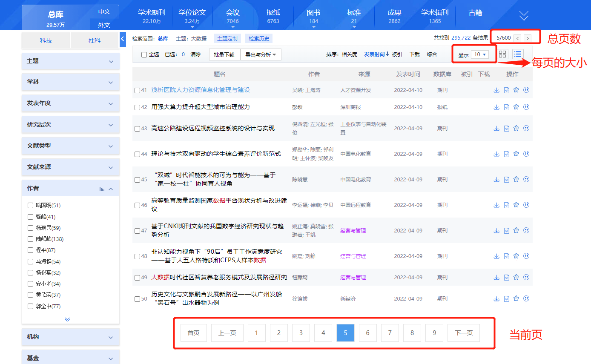Select the 社科 category tab
Screen dimensions: 591x364
pyautogui.click(x=95, y=40)
